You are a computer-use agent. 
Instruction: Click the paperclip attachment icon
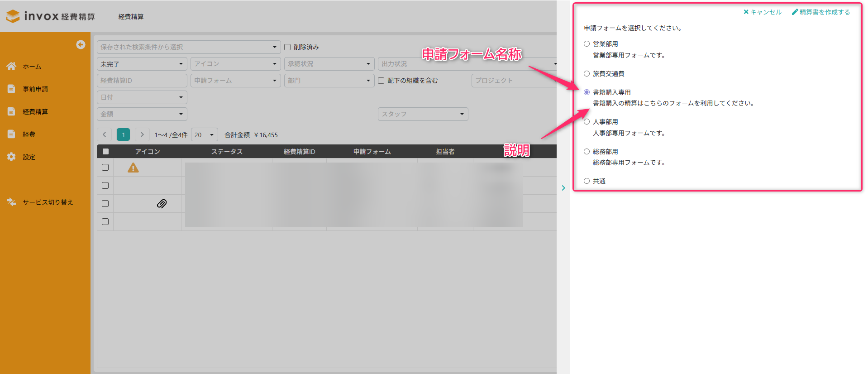point(162,204)
